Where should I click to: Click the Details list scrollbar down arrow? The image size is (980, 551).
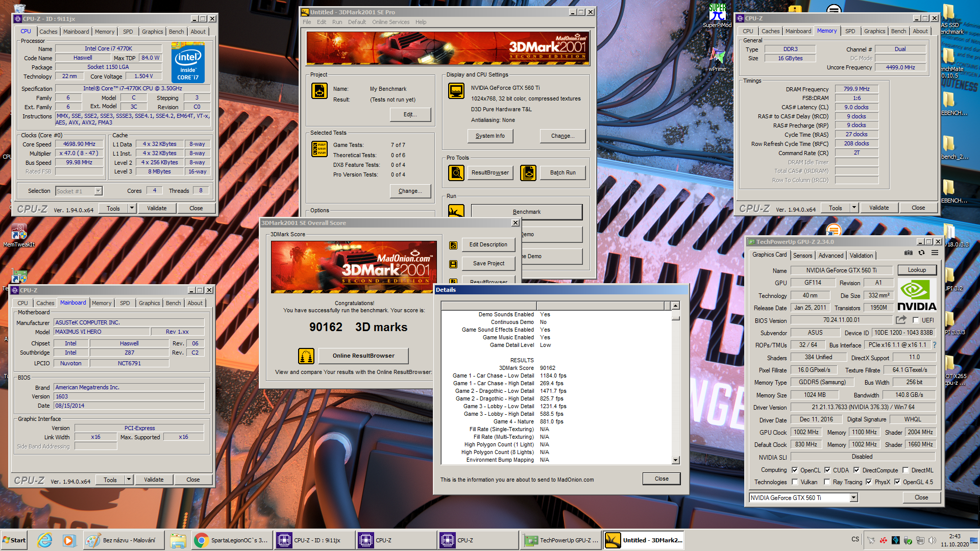click(675, 460)
